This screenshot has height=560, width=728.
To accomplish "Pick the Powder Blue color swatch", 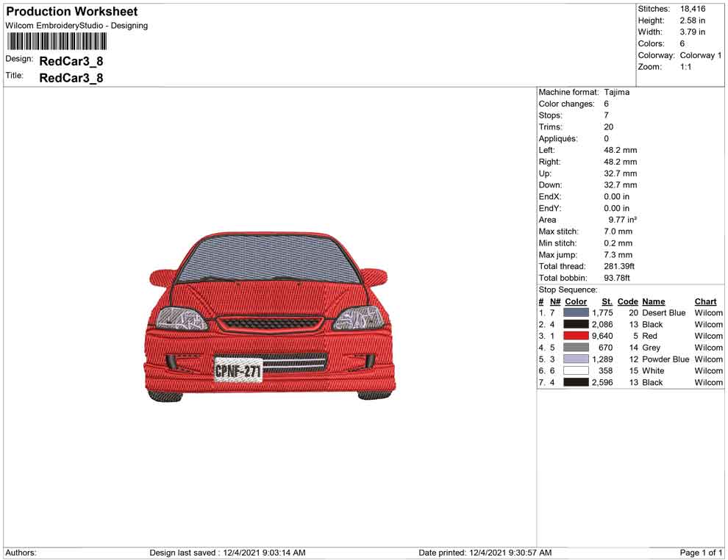I will [x=576, y=359].
